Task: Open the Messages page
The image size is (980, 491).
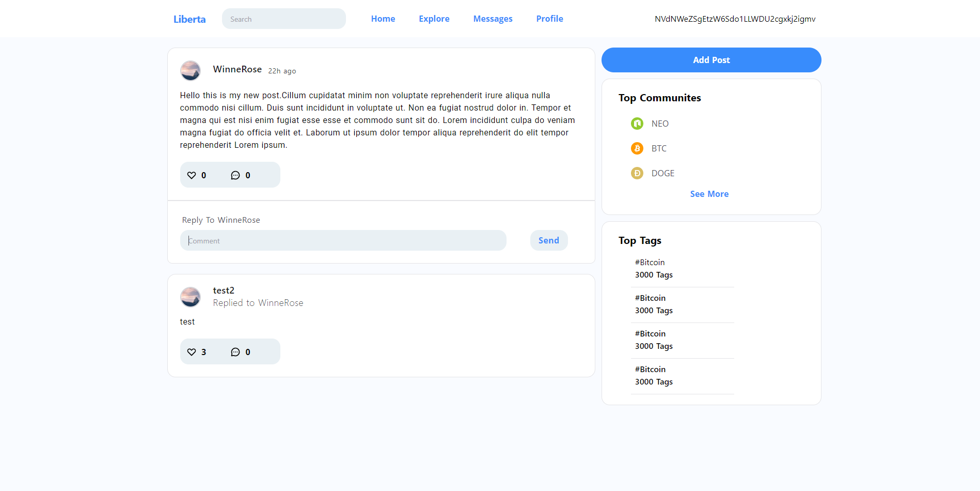Action: (x=493, y=19)
